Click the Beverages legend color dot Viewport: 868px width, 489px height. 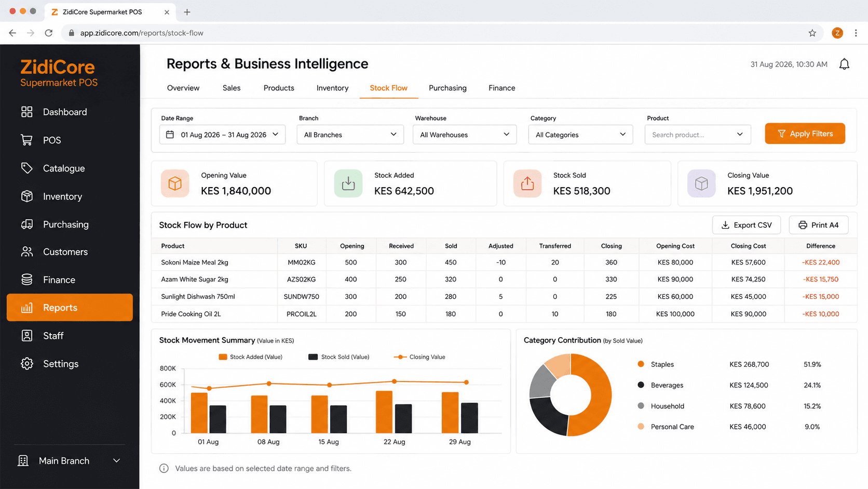pos(641,385)
